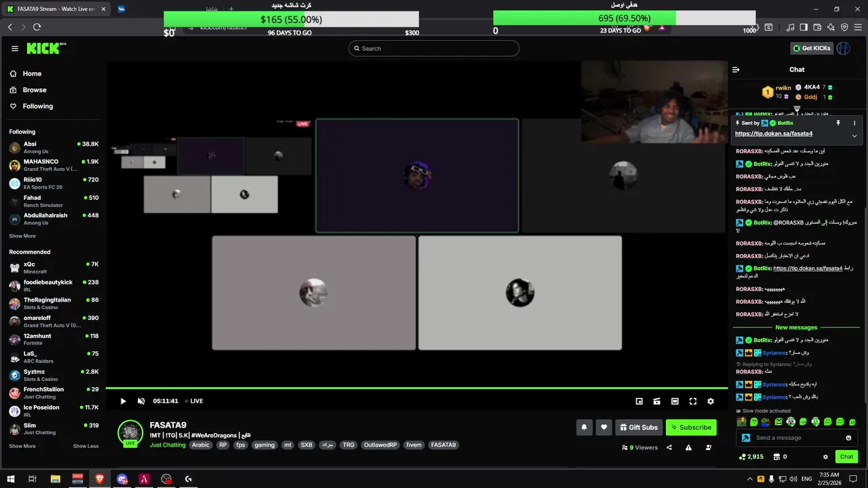Click FASATA9 channel avatar
This screenshot has height=488, width=868.
(130, 433)
